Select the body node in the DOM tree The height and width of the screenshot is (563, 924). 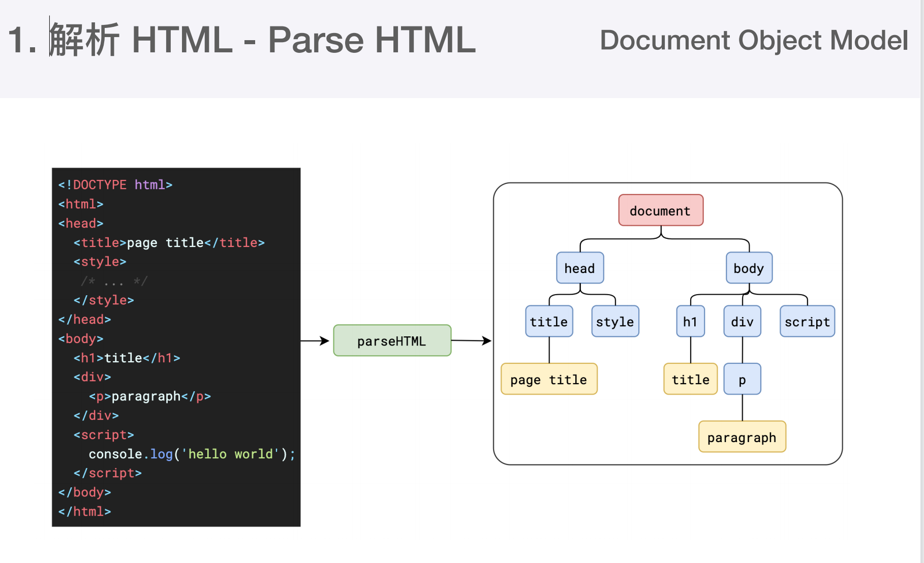pos(749,268)
